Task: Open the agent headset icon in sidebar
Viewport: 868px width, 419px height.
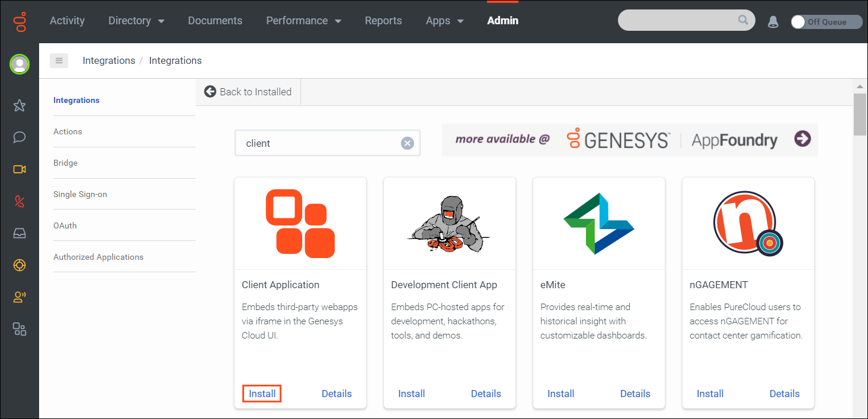Action: pyautogui.click(x=20, y=297)
